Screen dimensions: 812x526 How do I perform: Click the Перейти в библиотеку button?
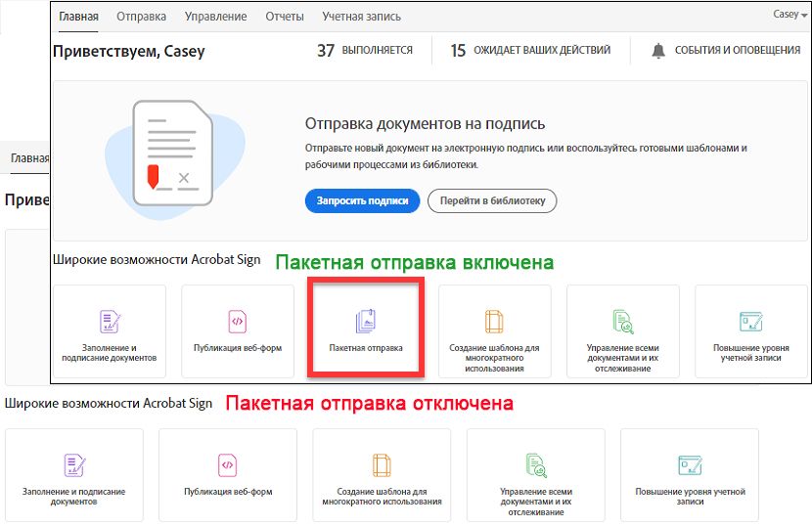click(492, 200)
